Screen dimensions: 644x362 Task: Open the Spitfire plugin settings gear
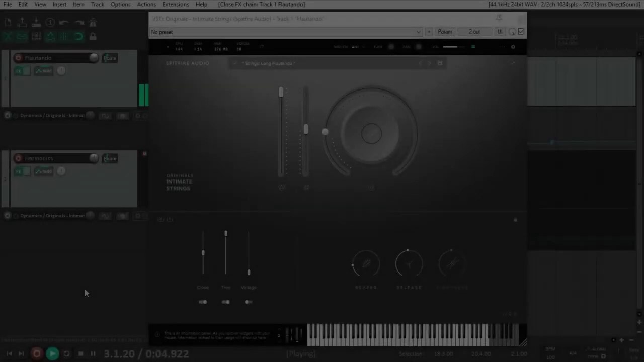coord(513,47)
